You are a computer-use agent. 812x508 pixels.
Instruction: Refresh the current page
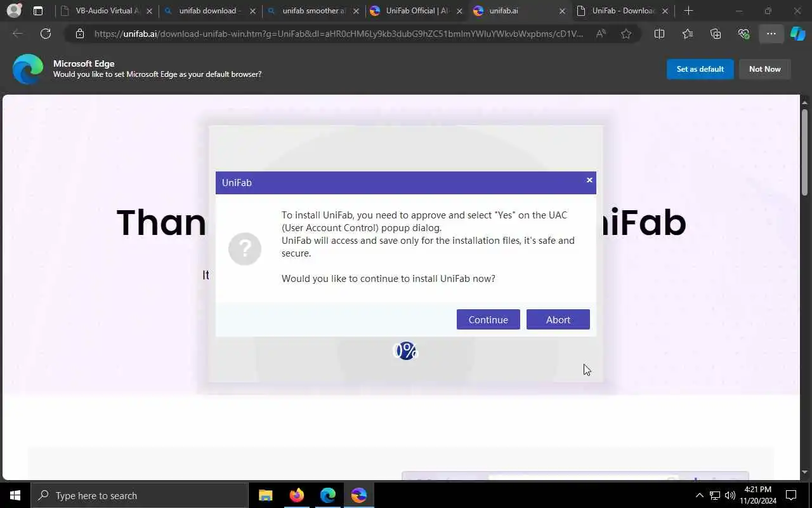pyautogui.click(x=46, y=34)
